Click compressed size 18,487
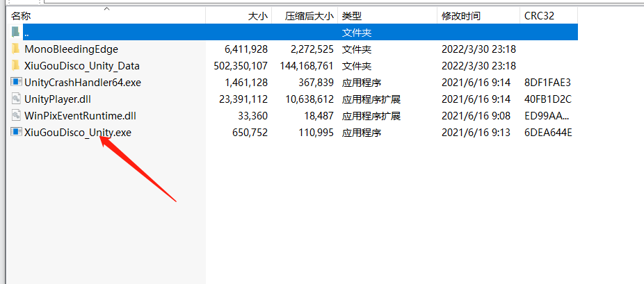Screen dimensions: 644x284 coord(319,116)
